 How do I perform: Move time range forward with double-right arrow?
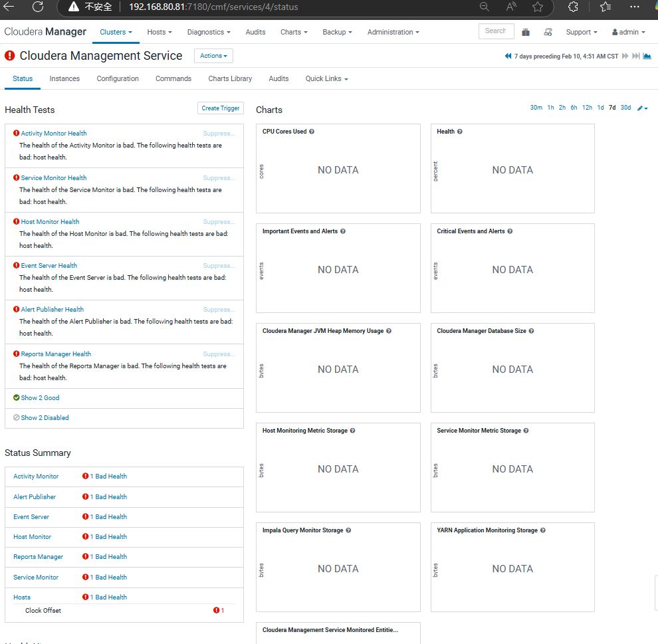(625, 56)
